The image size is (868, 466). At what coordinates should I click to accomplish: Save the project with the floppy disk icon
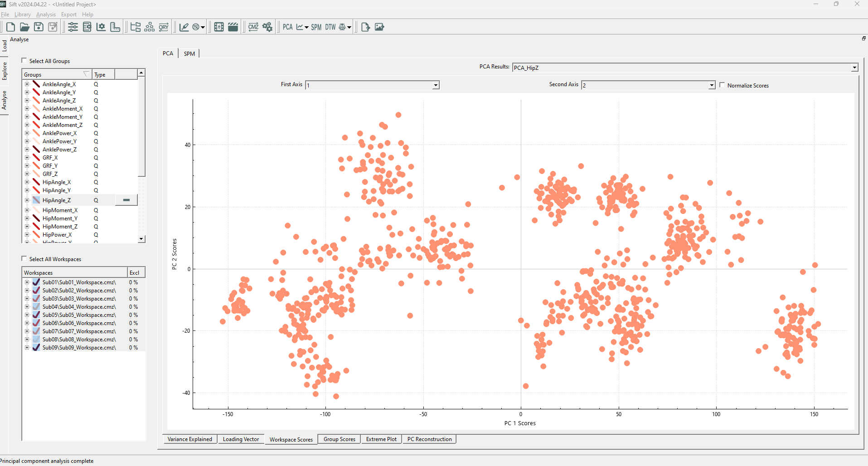click(39, 27)
